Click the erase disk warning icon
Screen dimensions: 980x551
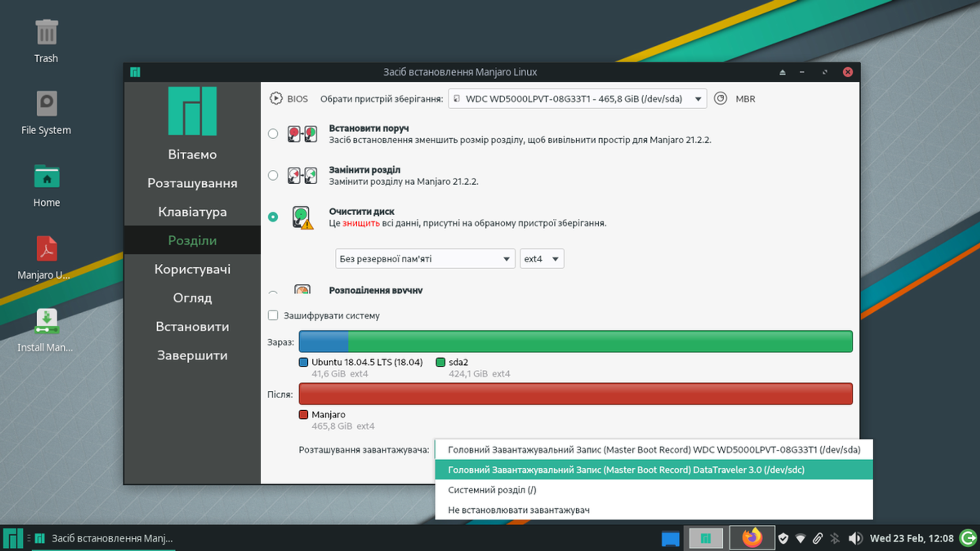[x=302, y=218]
